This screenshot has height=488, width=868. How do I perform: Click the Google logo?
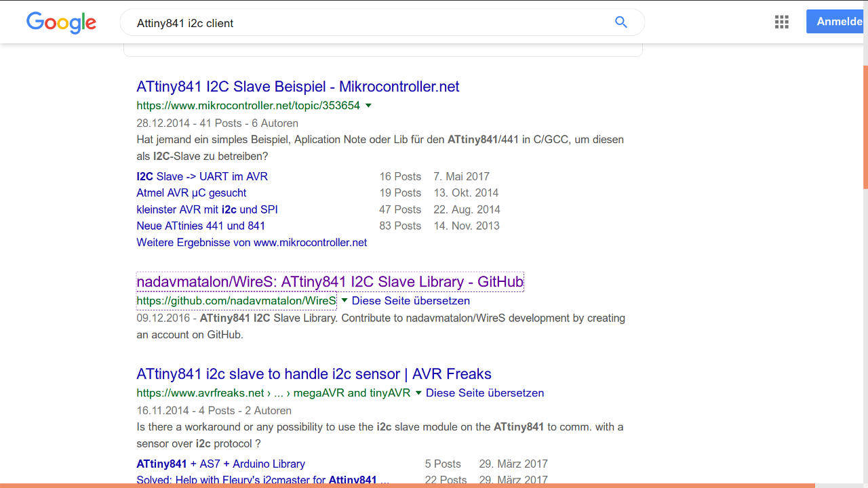coord(61,22)
